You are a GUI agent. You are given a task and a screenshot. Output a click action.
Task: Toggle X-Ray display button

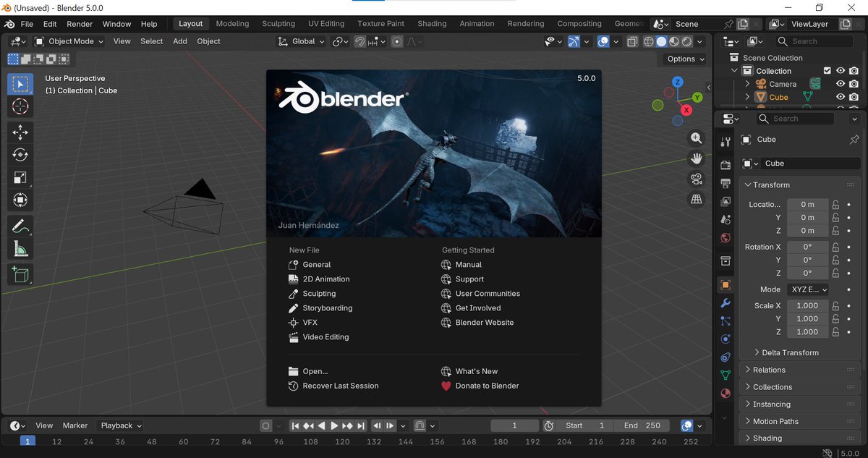pos(632,41)
